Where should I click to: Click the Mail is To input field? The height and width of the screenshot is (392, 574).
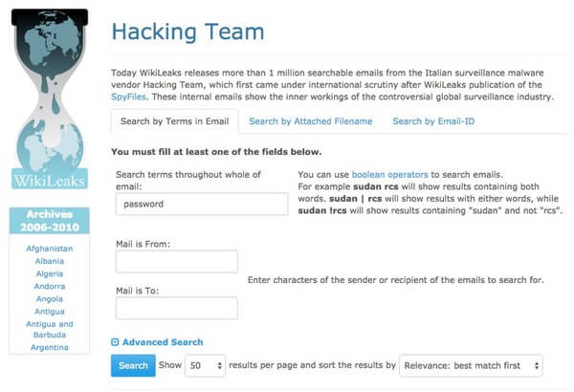pyautogui.click(x=177, y=308)
